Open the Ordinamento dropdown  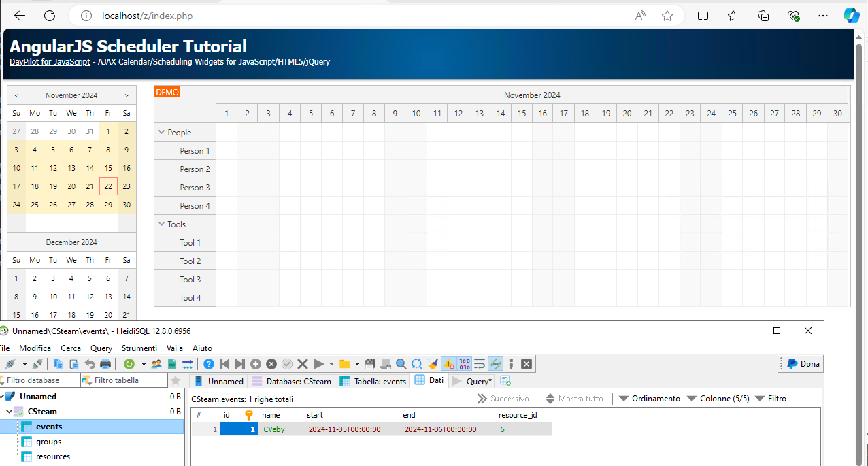coord(649,399)
